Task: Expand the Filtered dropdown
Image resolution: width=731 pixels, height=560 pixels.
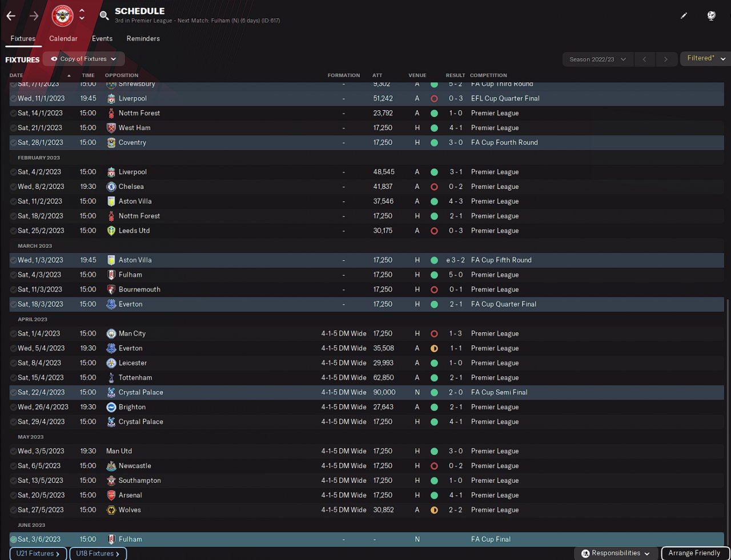Action: (x=706, y=59)
